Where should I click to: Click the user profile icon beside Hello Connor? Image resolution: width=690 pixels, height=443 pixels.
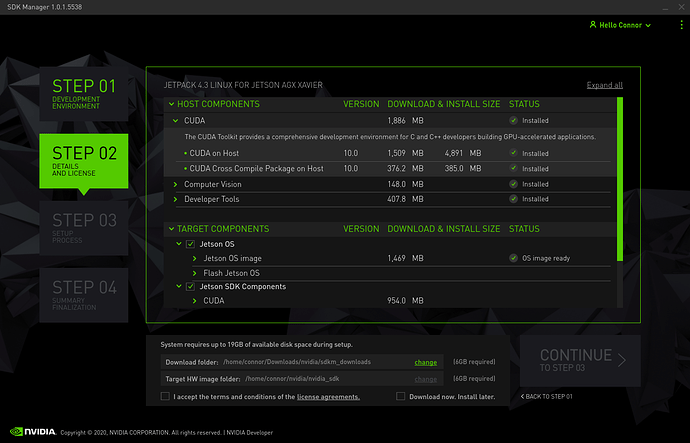pos(593,25)
